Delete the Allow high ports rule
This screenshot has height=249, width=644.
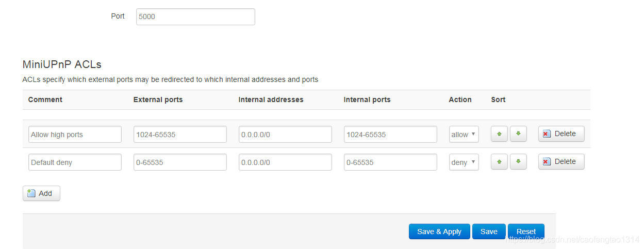pyautogui.click(x=561, y=134)
